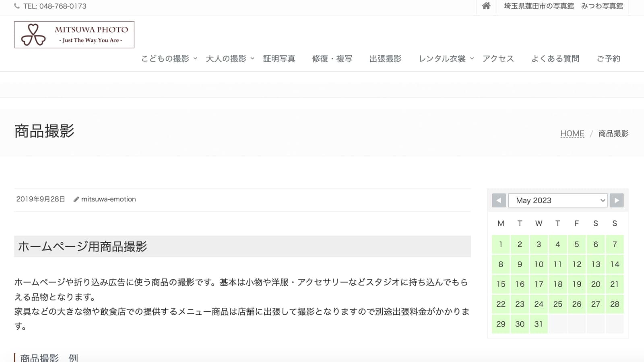Open よくある質問 page
644x362 pixels.
(x=555, y=59)
